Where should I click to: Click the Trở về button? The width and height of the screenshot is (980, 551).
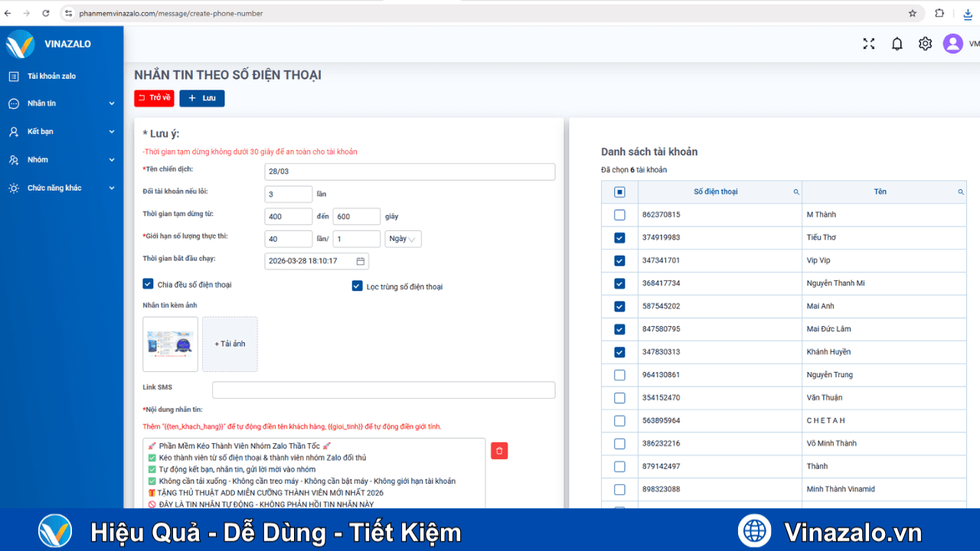pyautogui.click(x=154, y=98)
